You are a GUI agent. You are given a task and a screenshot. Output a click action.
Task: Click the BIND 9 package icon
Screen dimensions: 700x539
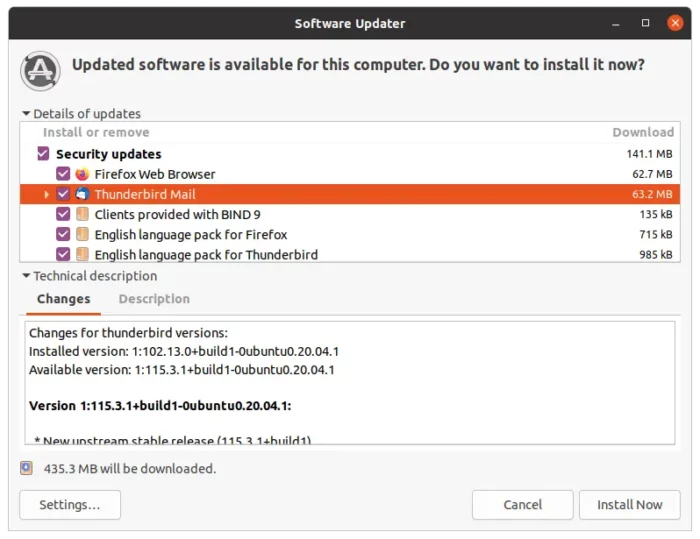pos(82,214)
